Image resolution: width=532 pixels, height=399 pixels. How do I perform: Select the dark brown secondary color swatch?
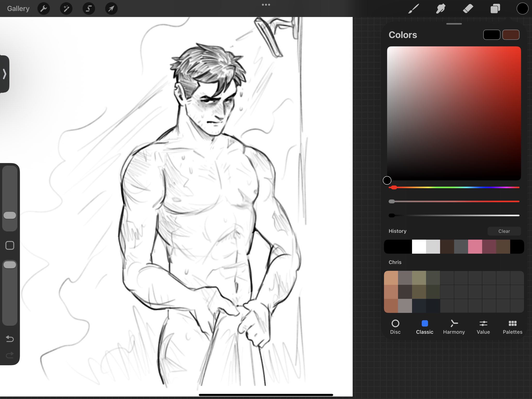pos(511,35)
